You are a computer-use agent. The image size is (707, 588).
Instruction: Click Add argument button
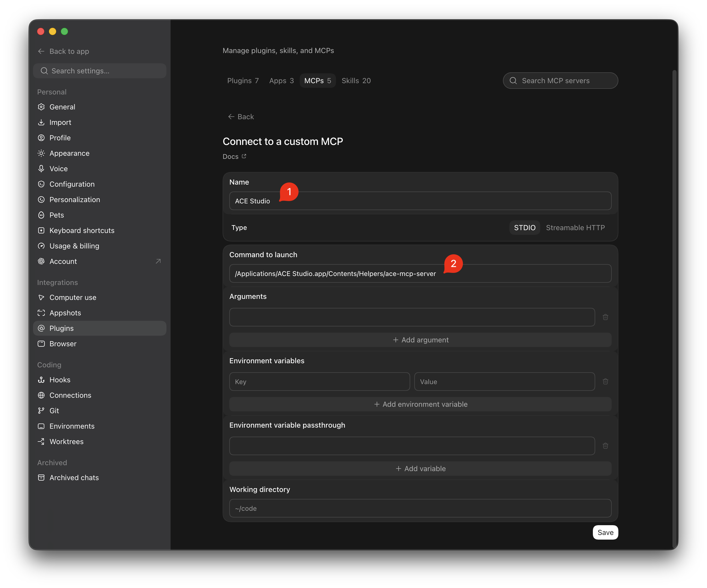(420, 340)
